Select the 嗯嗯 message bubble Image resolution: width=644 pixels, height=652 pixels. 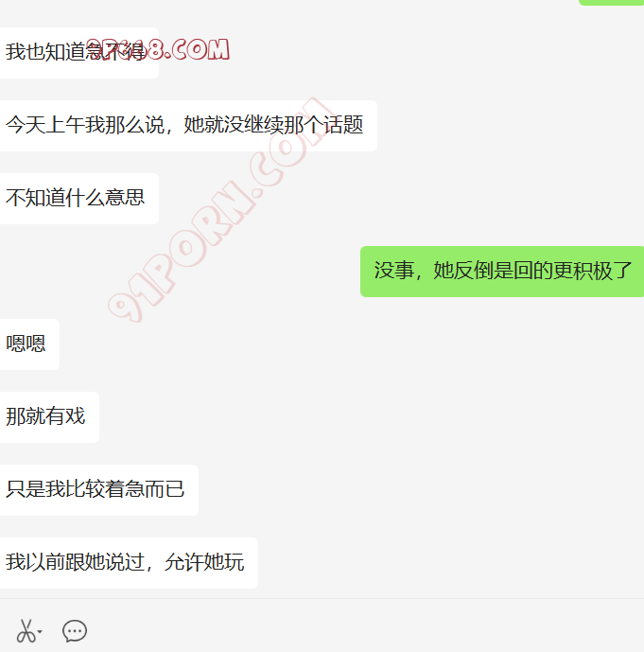click(x=29, y=344)
